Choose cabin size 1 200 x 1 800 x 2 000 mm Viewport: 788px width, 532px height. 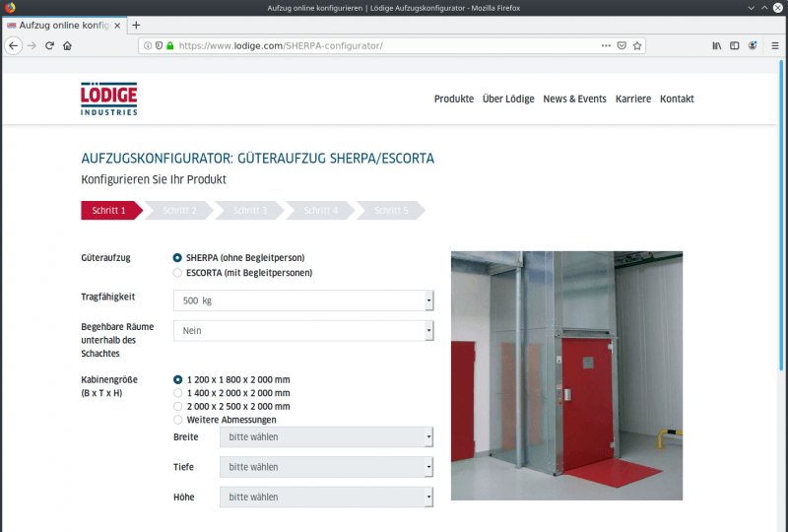click(x=178, y=379)
